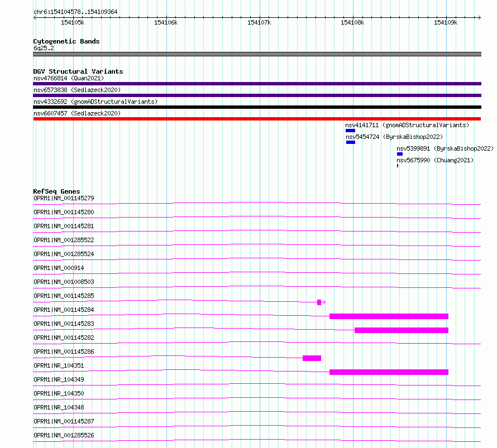Select the OPRM1|NM_001145286 transcript label
Image resolution: width=497 pixels, height=448 pixels.
(64, 351)
